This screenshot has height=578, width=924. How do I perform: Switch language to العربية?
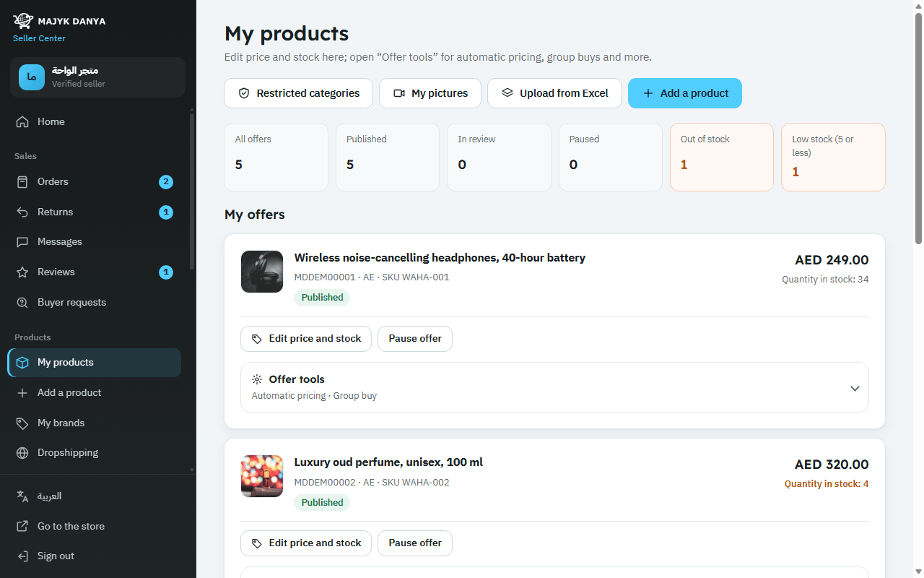point(95,496)
